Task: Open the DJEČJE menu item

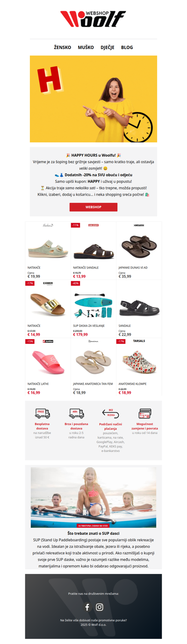Action: pyautogui.click(x=108, y=47)
